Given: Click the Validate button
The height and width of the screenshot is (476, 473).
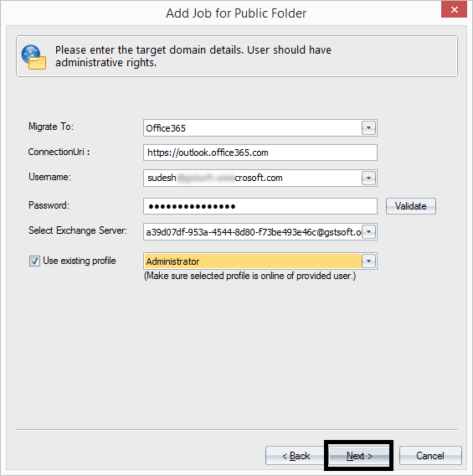Looking at the screenshot, I should 411,206.
